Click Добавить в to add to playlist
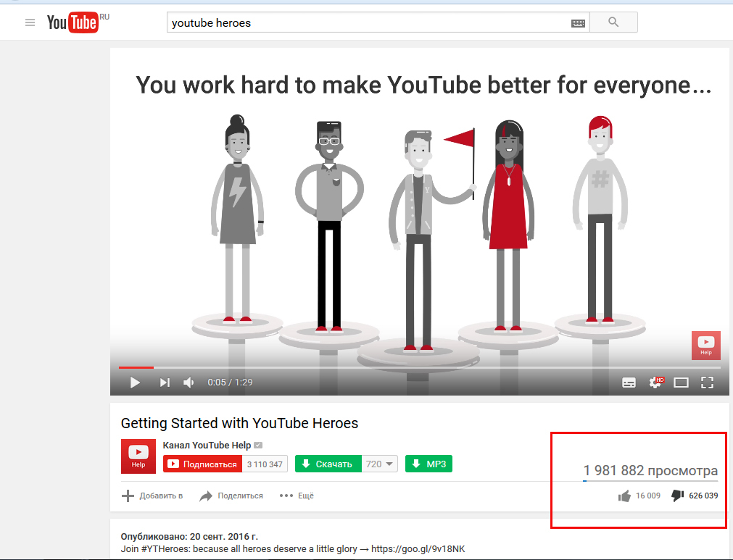The width and height of the screenshot is (733, 560). pos(152,496)
